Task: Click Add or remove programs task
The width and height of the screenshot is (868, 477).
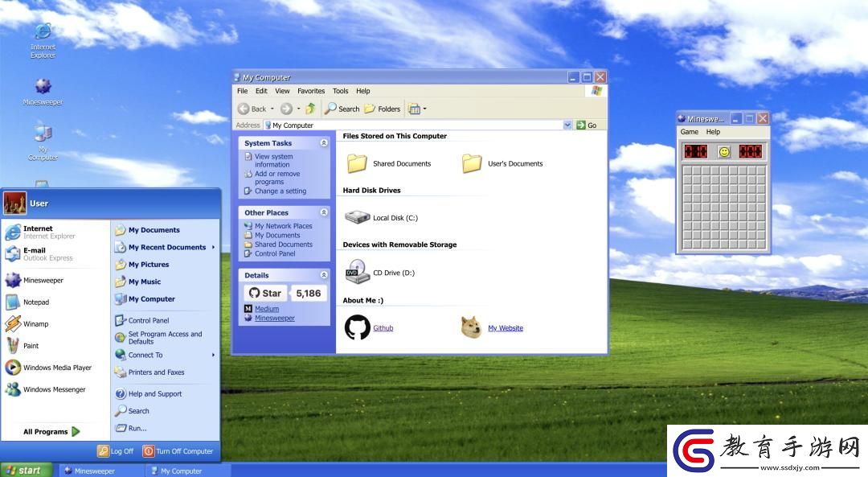Action: (276, 178)
